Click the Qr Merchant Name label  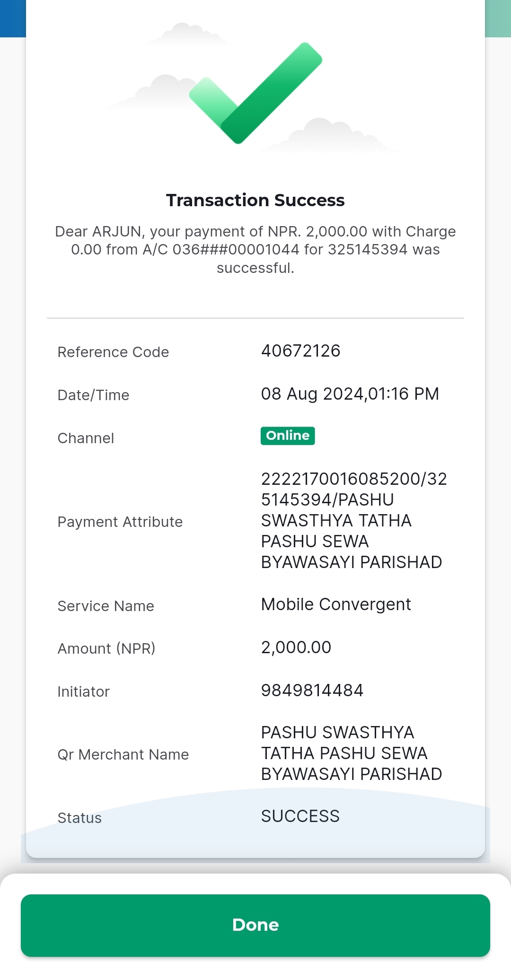[123, 755]
